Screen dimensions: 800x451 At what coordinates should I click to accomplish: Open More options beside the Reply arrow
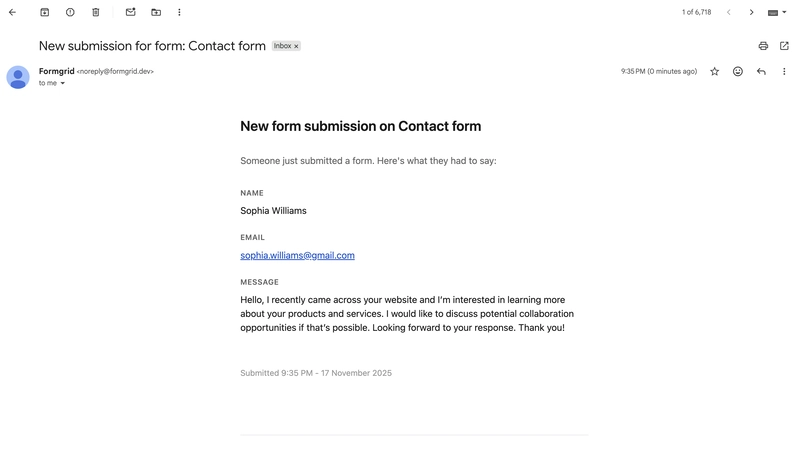point(785,72)
